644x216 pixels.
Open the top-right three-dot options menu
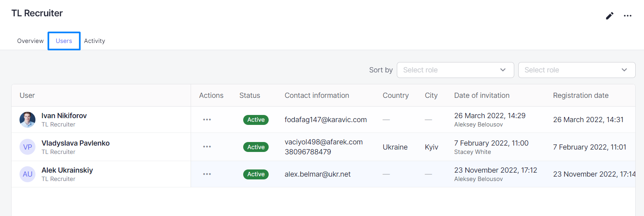pos(628,16)
